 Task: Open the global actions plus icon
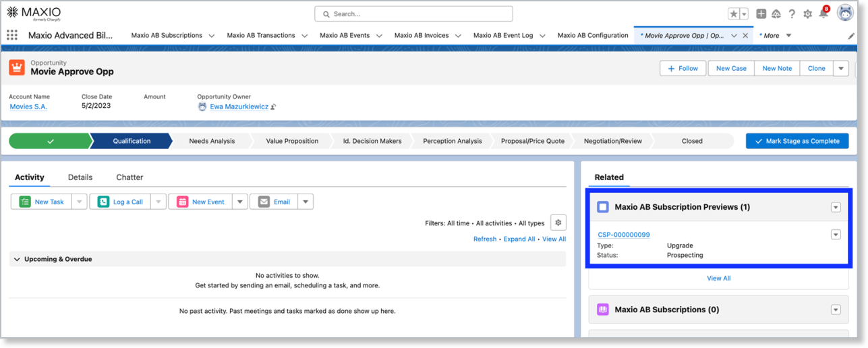(x=761, y=14)
